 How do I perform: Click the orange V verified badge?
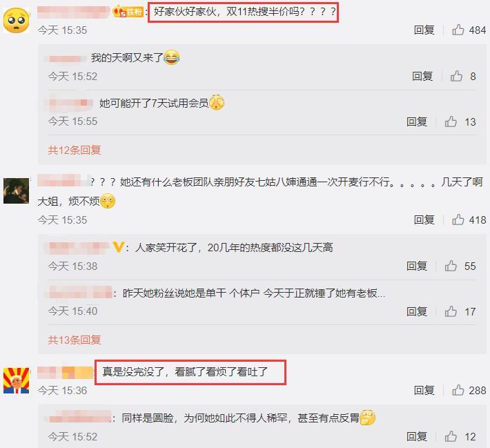click(119, 247)
